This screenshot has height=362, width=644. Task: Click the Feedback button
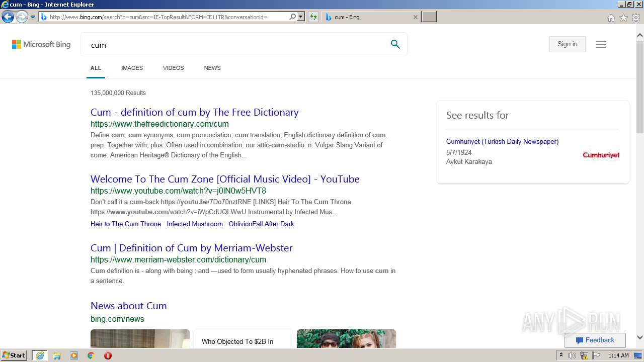click(595, 340)
